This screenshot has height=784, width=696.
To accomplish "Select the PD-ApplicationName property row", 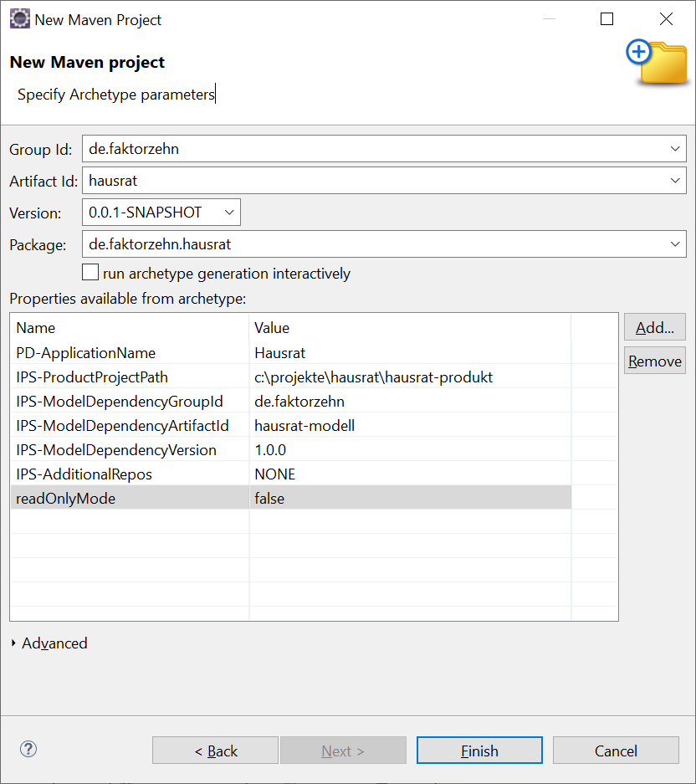I will tap(86, 353).
